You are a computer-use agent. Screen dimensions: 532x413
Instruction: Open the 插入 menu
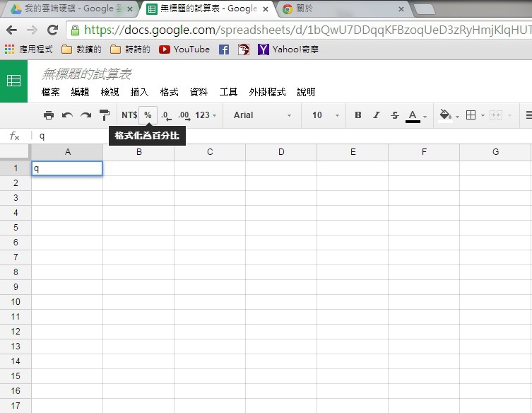[x=139, y=92]
